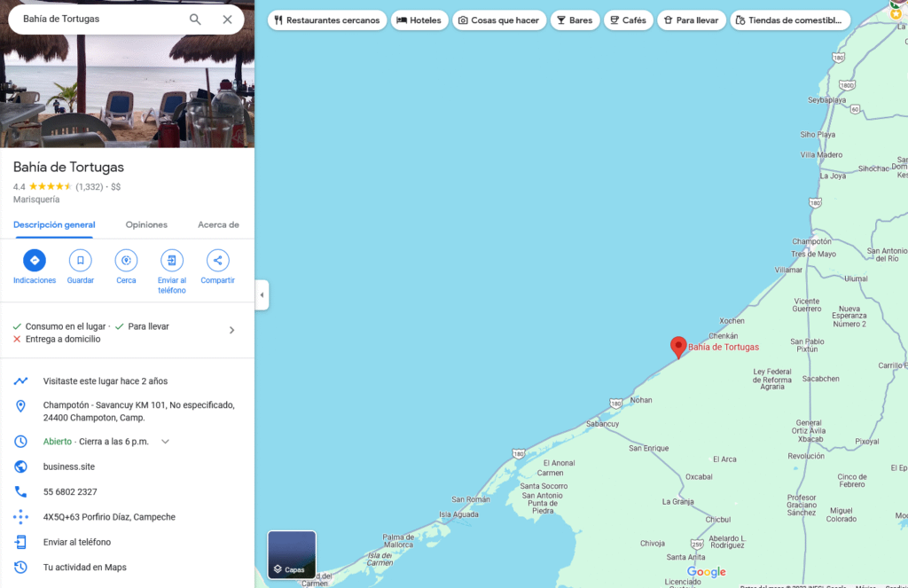This screenshot has height=588, width=908.
Task: Switch to the Opiniones tab
Action: pyautogui.click(x=146, y=225)
